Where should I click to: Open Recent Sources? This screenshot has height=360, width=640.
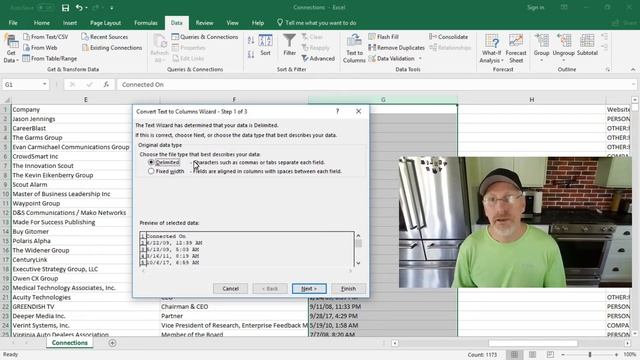coord(104,37)
